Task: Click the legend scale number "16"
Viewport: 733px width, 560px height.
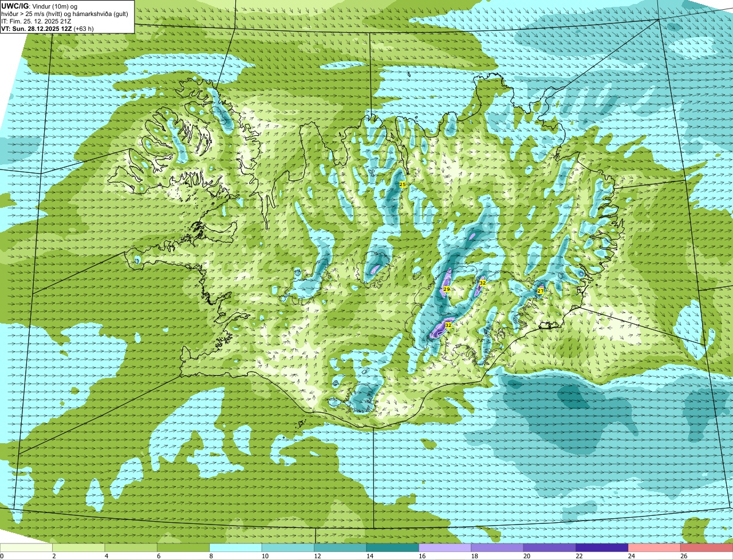Action: (422, 556)
